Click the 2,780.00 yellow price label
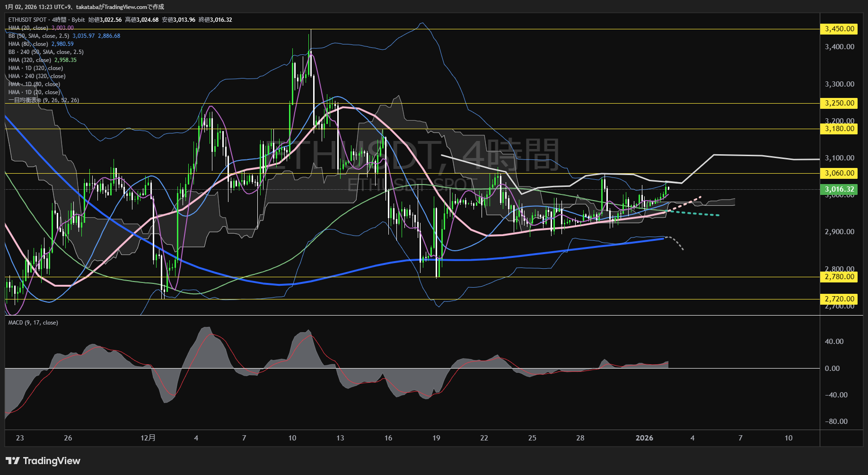868x475 pixels. click(839, 277)
